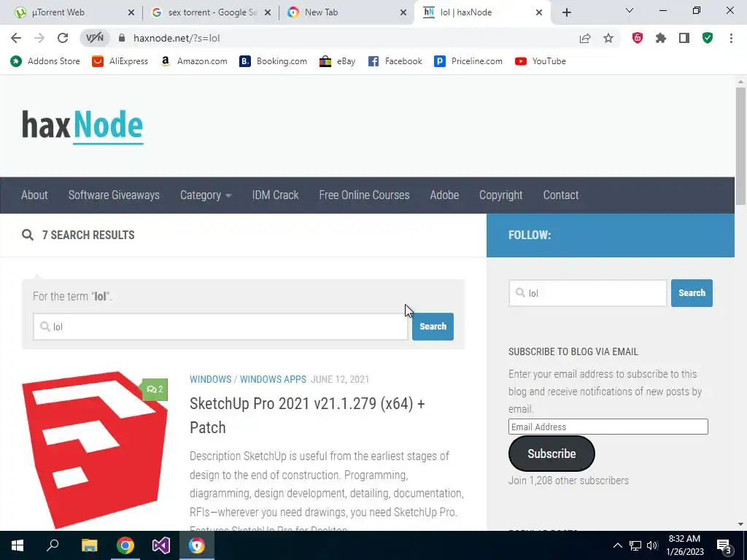
Task: Go back with the browser back arrow
Action: (16, 38)
